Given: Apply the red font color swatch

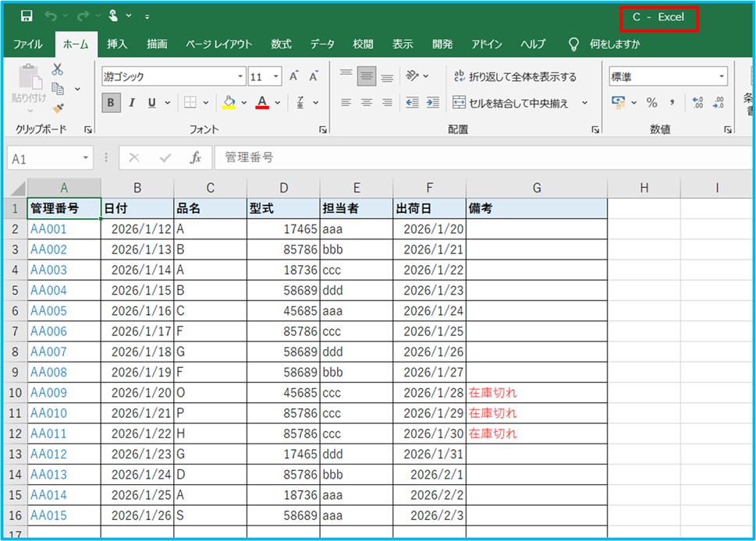Looking at the screenshot, I should (262, 102).
